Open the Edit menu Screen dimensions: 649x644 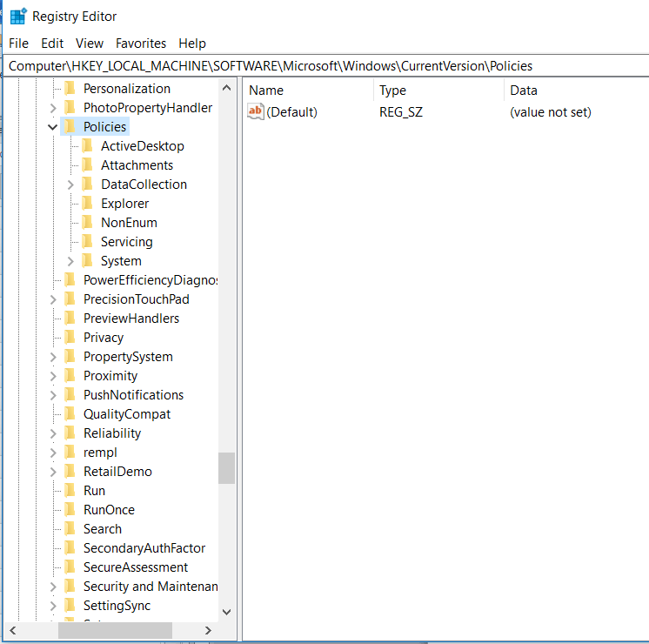coord(52,43)
